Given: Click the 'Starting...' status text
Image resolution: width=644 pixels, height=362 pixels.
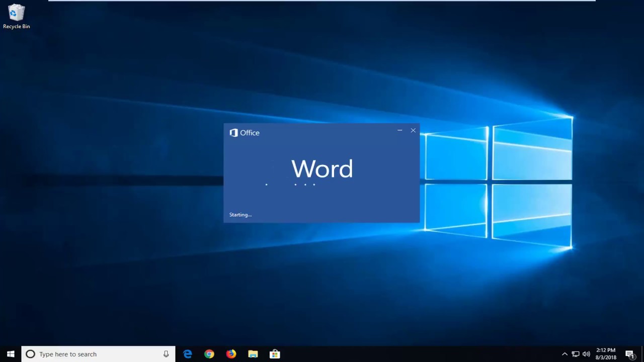Looking at the screenshot, I should click(x=240, y=215).
